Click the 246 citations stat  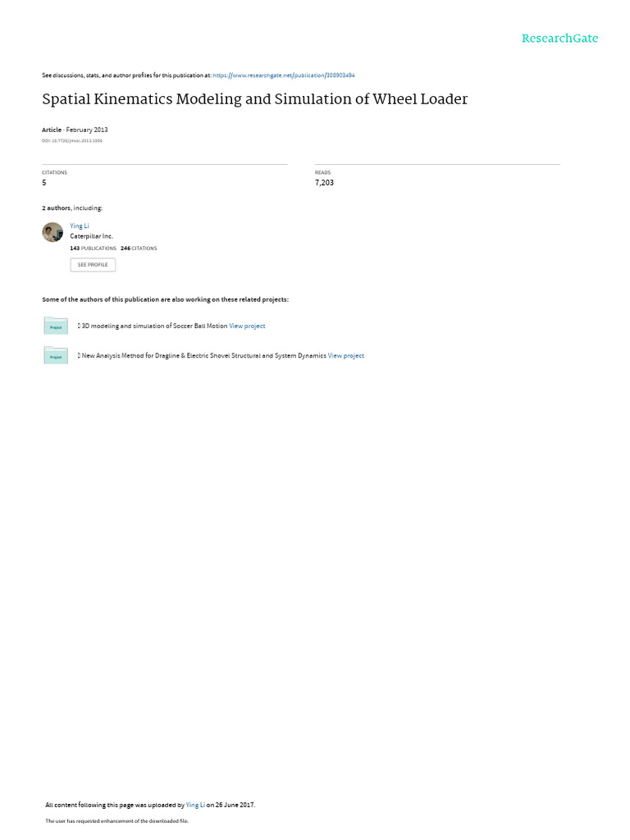coord(139,249)
